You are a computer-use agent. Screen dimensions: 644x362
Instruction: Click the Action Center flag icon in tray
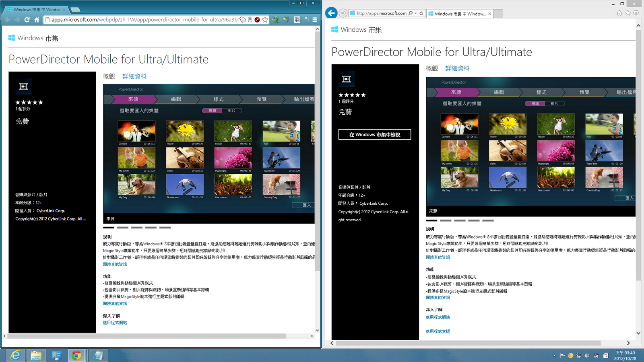[563, 356]
